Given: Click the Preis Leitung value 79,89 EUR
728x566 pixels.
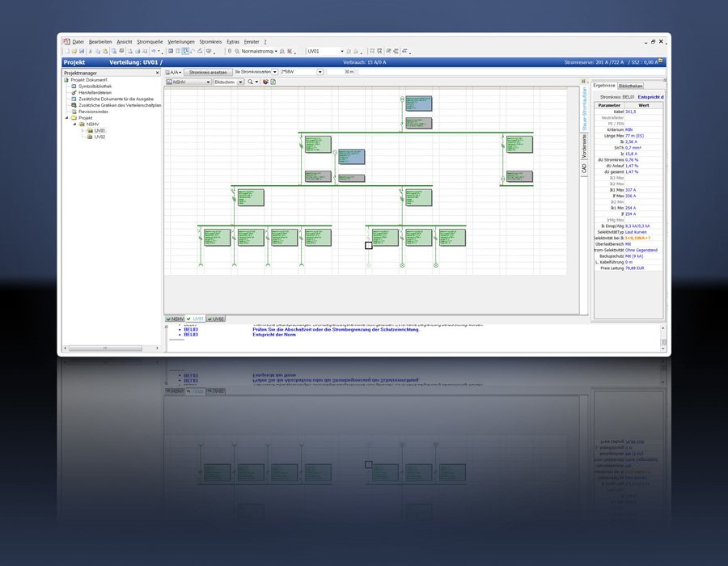Looking at the screenshot, I should (x=635, y=268).
